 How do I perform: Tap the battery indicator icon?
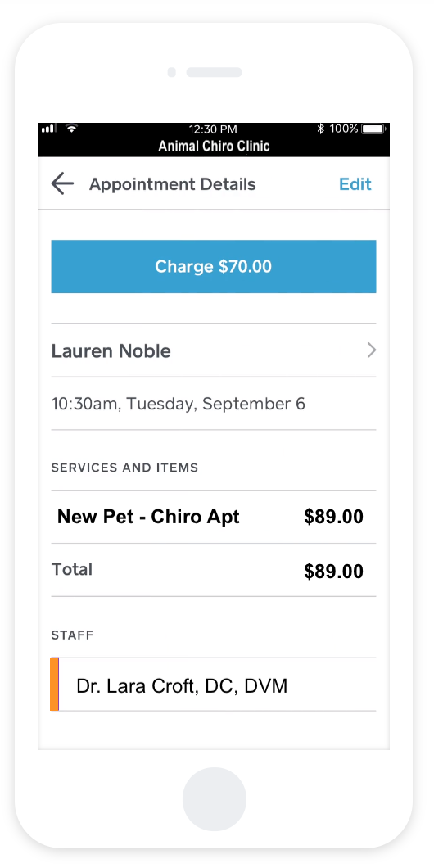(x=373, y=129)
